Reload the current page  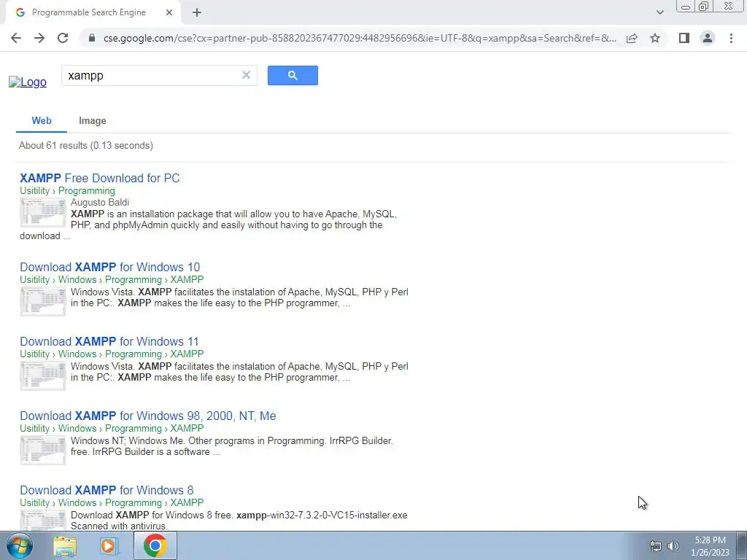(x=63, y=38)
